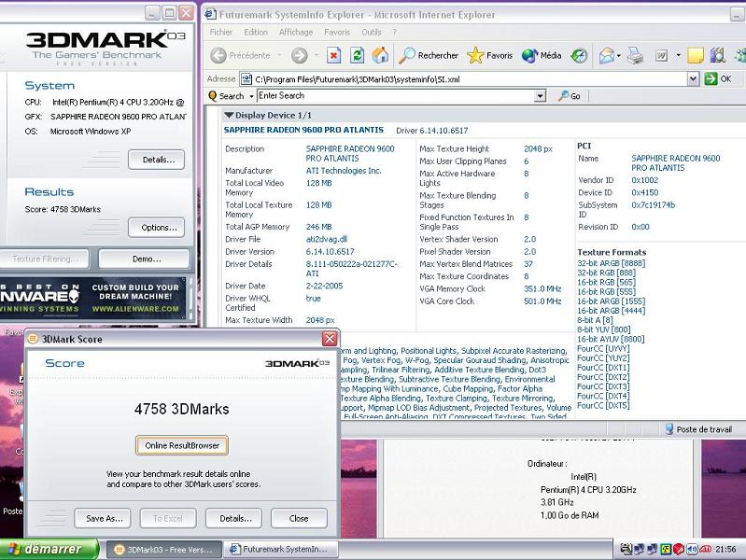Click the Alienware advertisement banner
The width and height of the screenshot is (746, 560).
pos(92,299)
